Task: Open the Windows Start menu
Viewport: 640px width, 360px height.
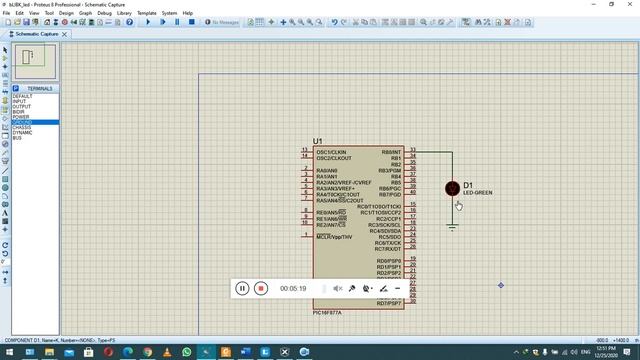Action: 9,352
